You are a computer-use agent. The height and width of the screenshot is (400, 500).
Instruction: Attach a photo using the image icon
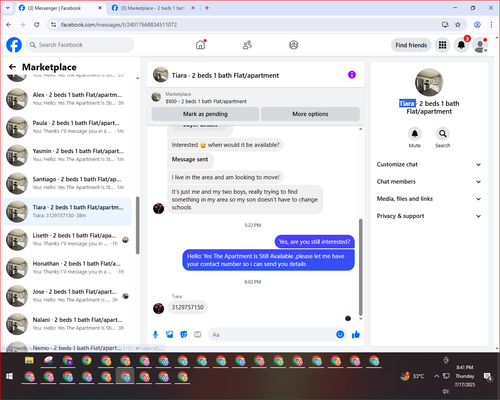(x=170, y=334)
